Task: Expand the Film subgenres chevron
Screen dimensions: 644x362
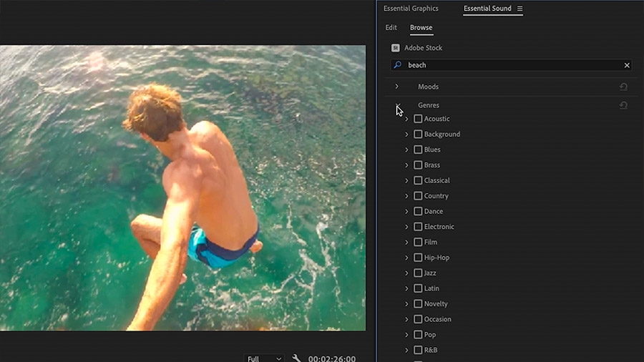Action: click(406, 242)
